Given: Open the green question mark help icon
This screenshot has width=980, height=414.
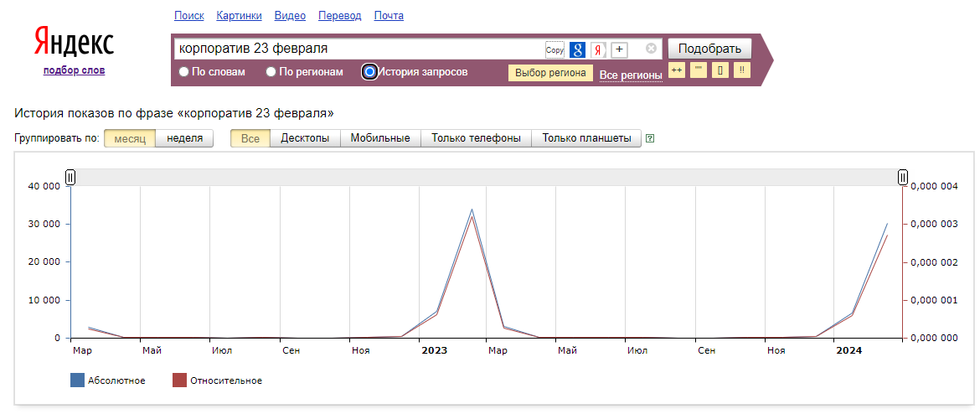Looking at the screenshot, I should pos(650,138).
